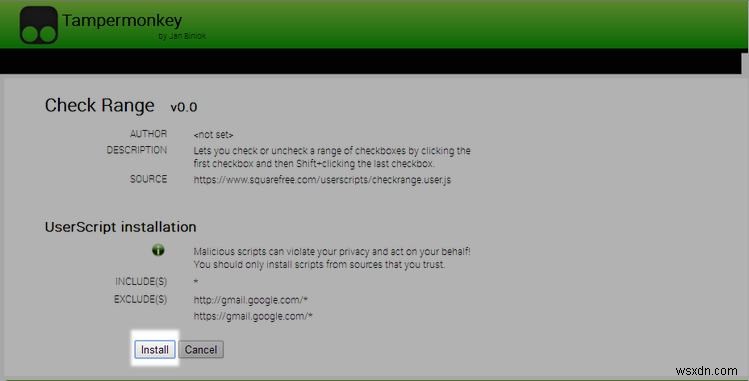Click the squarefree.com source URL

pyautogui.click(x=322, y=180)
